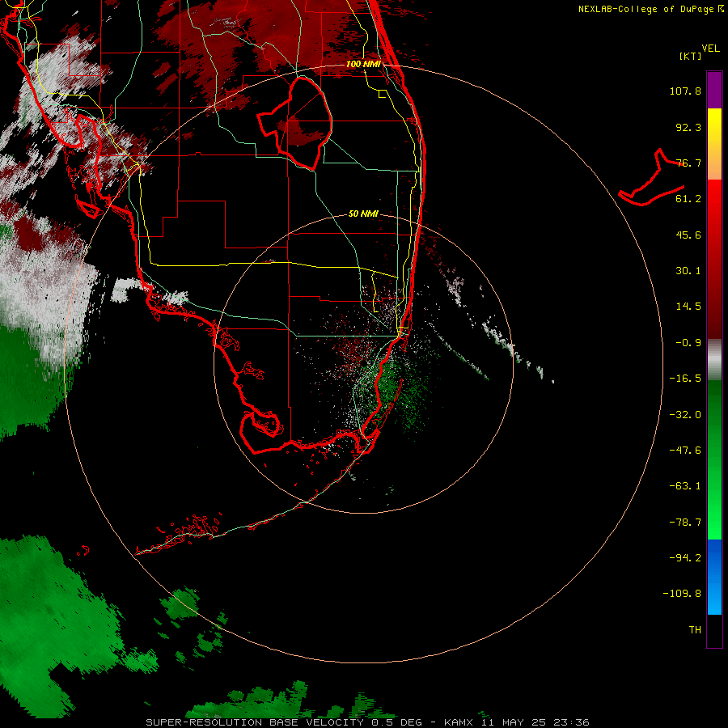Click the -0.9 velocity scale value

(x=688, y=343)
